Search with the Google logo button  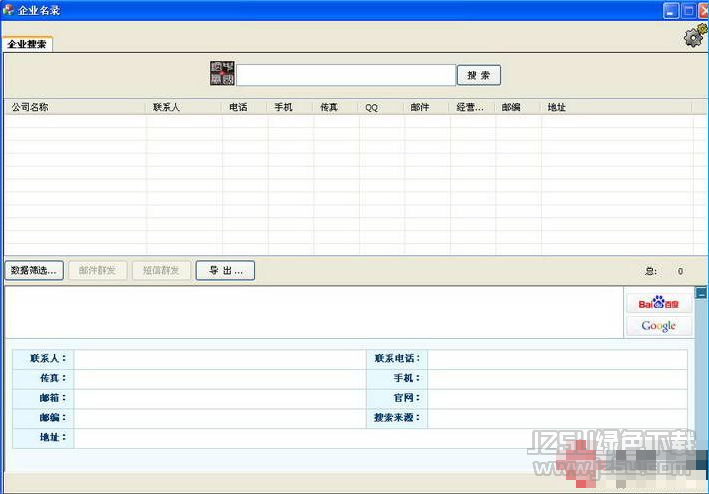(658, 326)
